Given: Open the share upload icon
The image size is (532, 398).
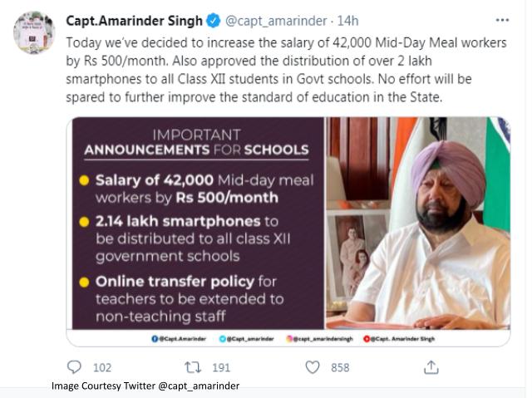Looking at the screenshot, I should (431, 367).
